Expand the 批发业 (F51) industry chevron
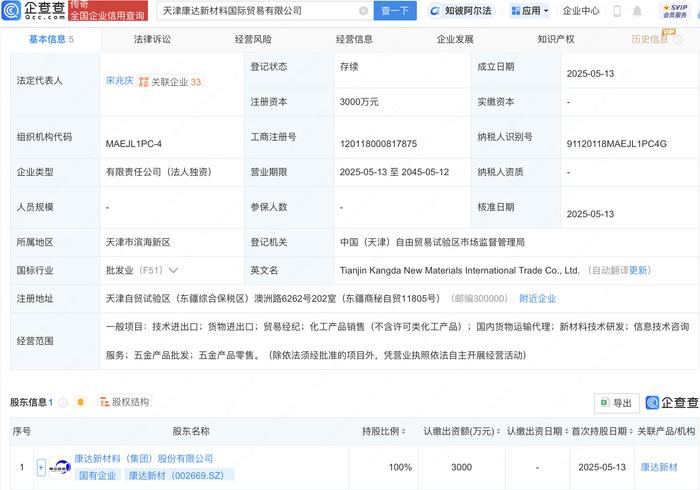Viewport: 700px width, 490px height. (173, 270)
